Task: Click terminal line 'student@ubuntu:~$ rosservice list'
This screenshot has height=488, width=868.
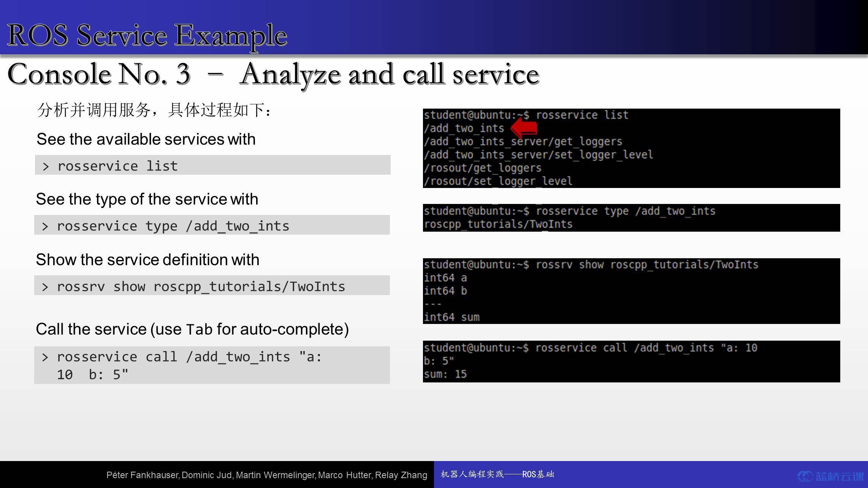Action: click(x=526, y=115)
